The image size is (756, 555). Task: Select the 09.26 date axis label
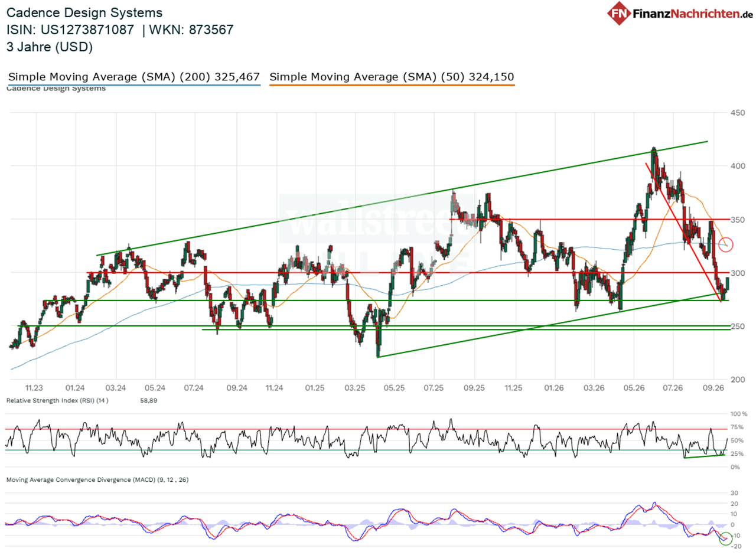pyautogui.click(x=713, y=388)
